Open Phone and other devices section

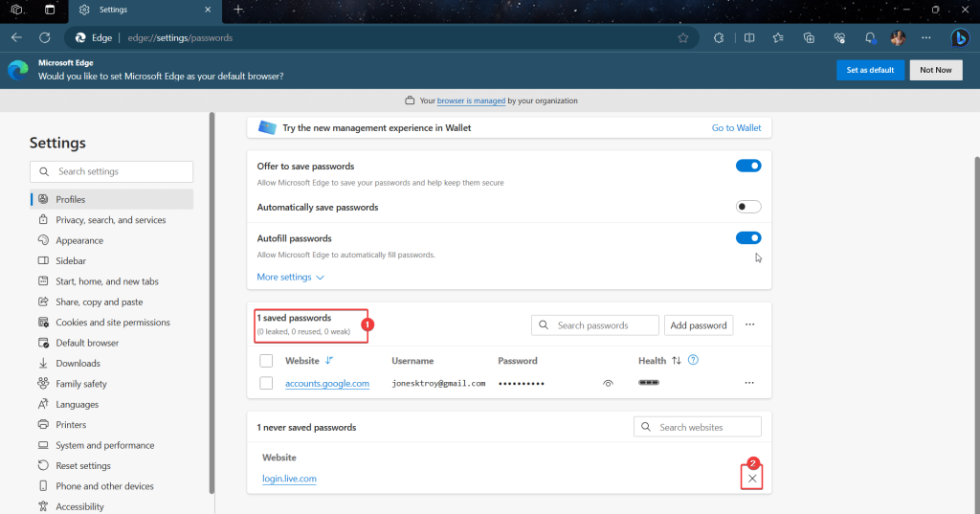(112, 486)
